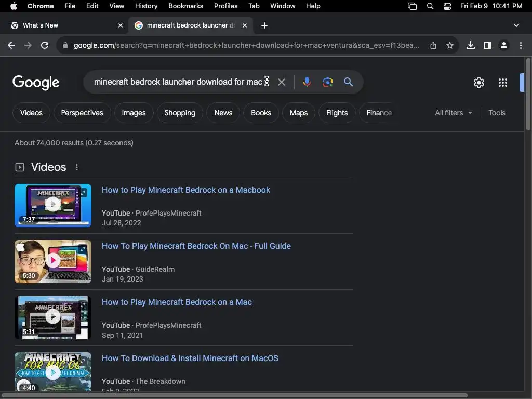
Task: Open How to Play Minecraft Bedrock on a Mac link
Action: pyautogui.click(x=177, y=302)
